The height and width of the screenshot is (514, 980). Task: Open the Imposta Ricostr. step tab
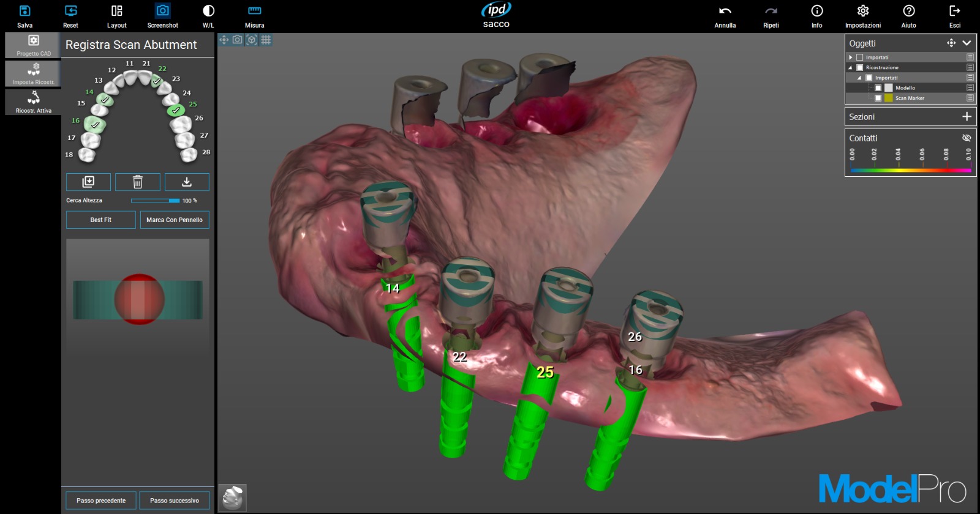33,73
